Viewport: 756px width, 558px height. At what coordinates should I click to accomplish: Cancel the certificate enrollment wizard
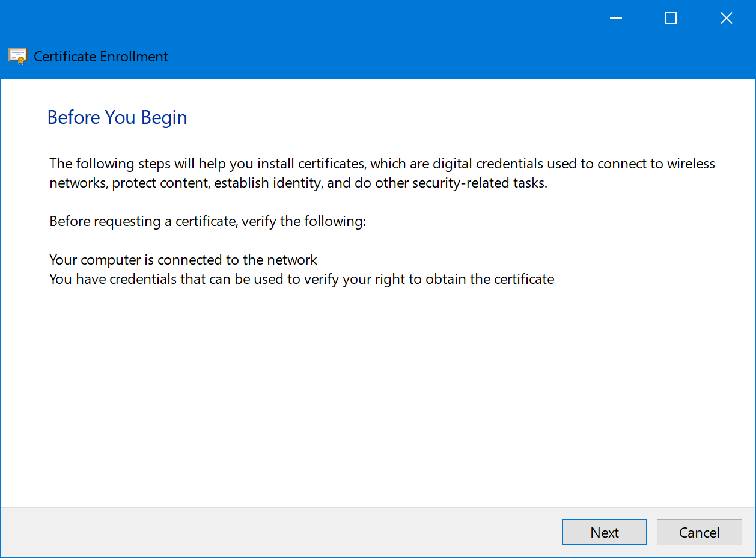pos(699,532)
